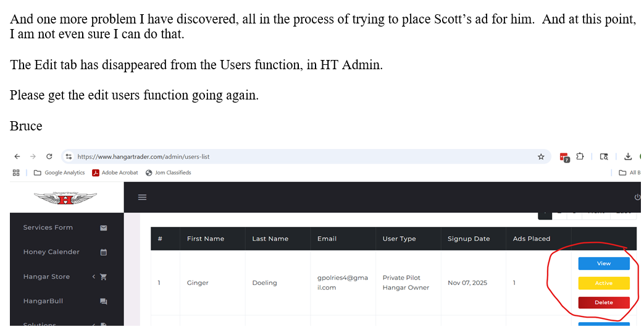
Task: Click the browser downloads icon
Action: [x=628, y=157]
